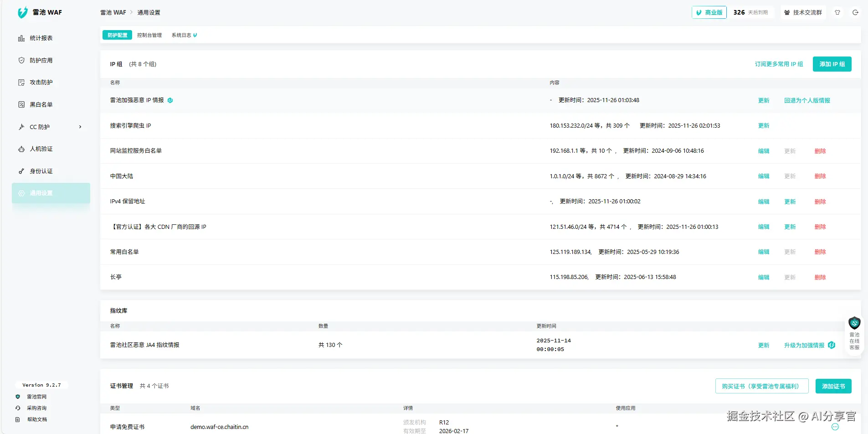
Task: Edit the IPv4 保留地址 group
Action: pos(764,201)
